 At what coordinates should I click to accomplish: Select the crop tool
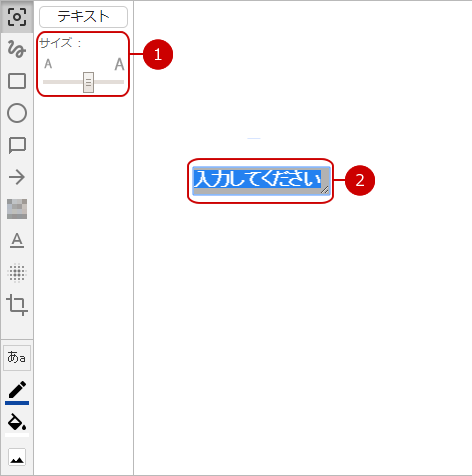click(x=17, y=305)
